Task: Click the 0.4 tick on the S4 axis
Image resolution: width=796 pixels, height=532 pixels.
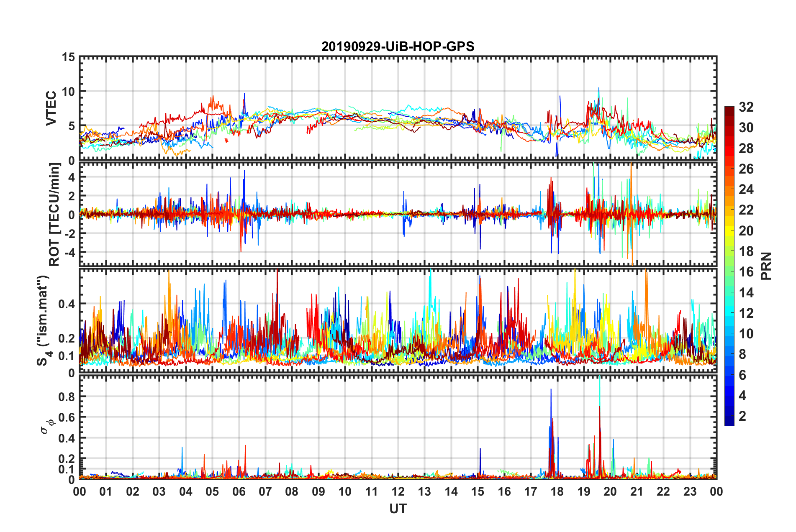Action: [x=67, y=304]
